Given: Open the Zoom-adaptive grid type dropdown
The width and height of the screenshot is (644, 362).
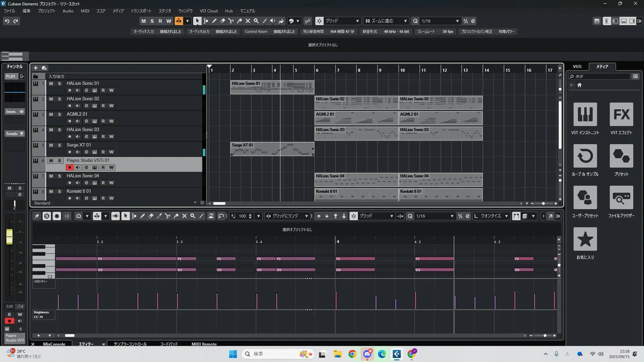Looking at the screenshot, I should (405, 21).
